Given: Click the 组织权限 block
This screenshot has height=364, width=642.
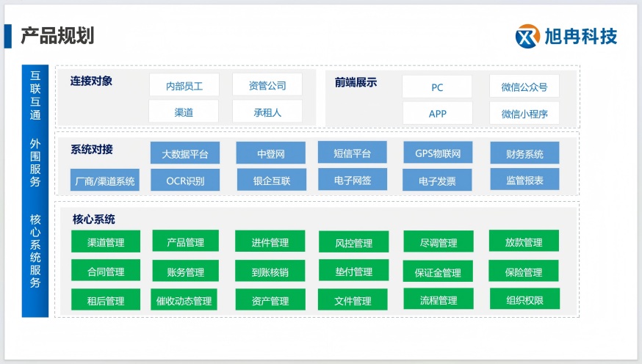Looking at the screenshot, I should (x=524, y=299).
